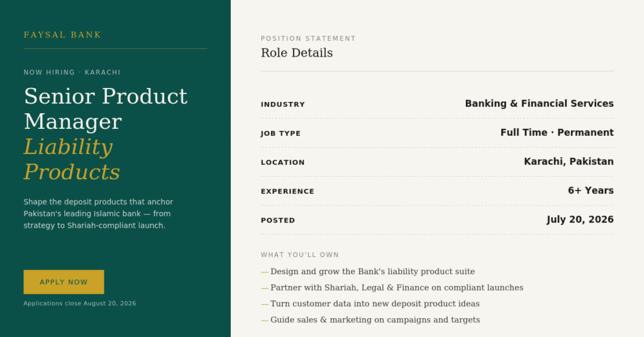This screenshot has height=337, width=644.
Task: Click the July 20, 2026 posted date
Action: coord(580,219)
